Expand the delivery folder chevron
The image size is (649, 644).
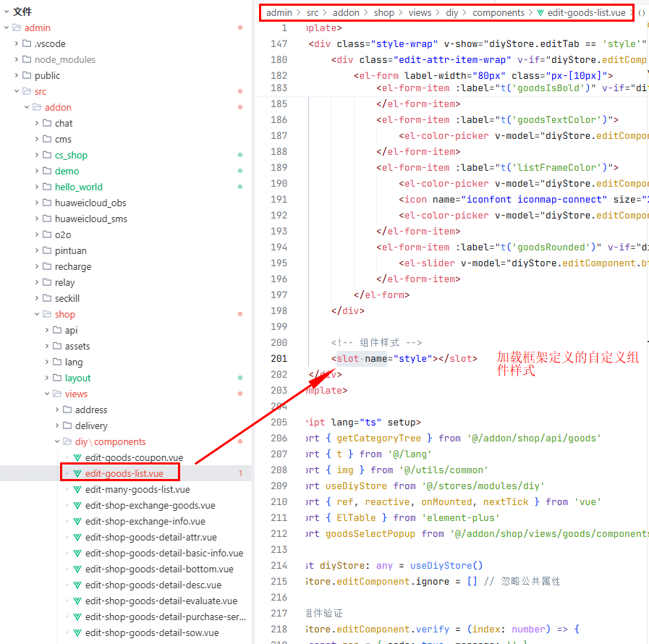(57, 425)
